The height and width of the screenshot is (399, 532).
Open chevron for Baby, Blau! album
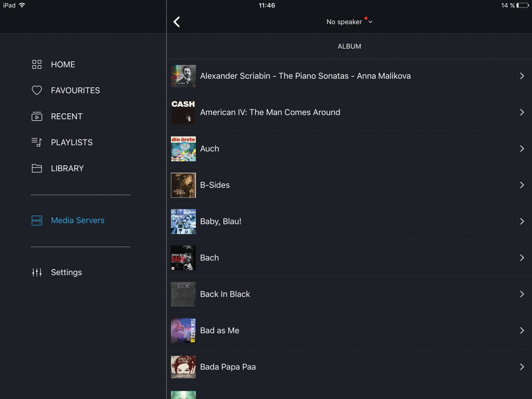522,221
